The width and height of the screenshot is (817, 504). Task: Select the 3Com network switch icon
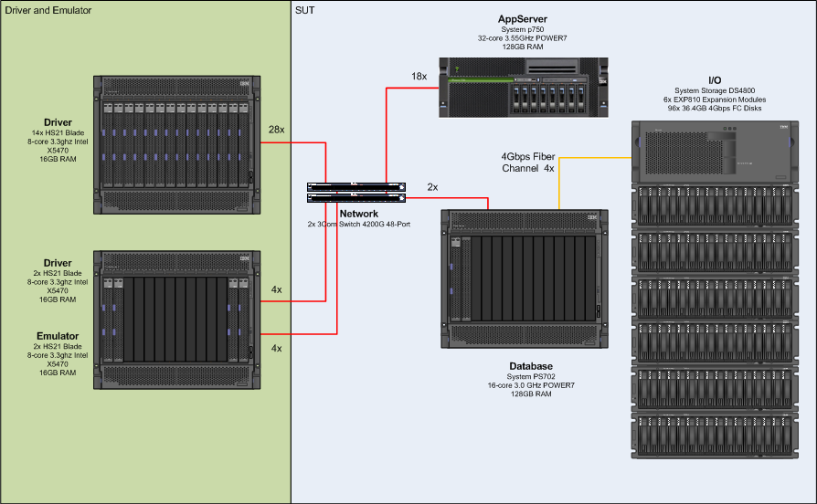pyautogui.click(x=356, y=191)
